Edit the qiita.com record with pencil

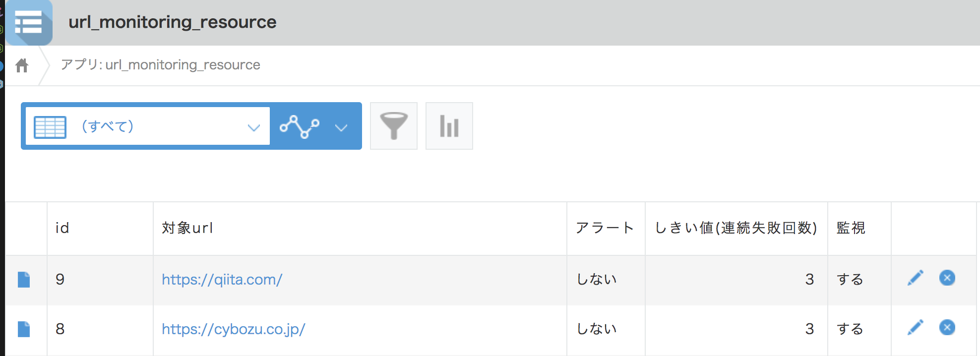coord(916,278)
